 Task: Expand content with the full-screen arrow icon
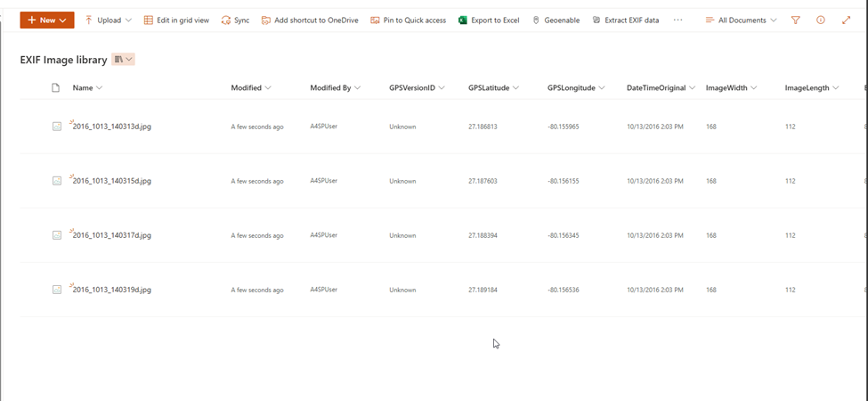846,20
